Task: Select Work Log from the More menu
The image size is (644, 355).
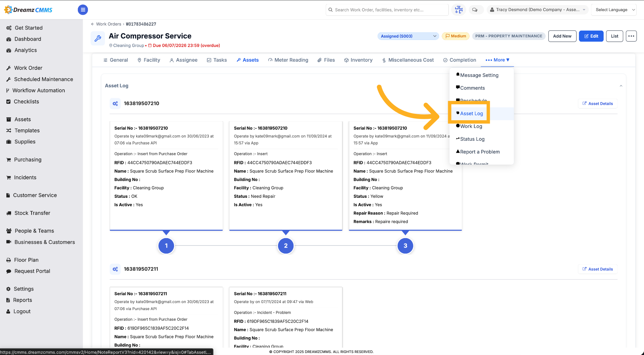Action: pyautogui.click(x=482, y=126)
